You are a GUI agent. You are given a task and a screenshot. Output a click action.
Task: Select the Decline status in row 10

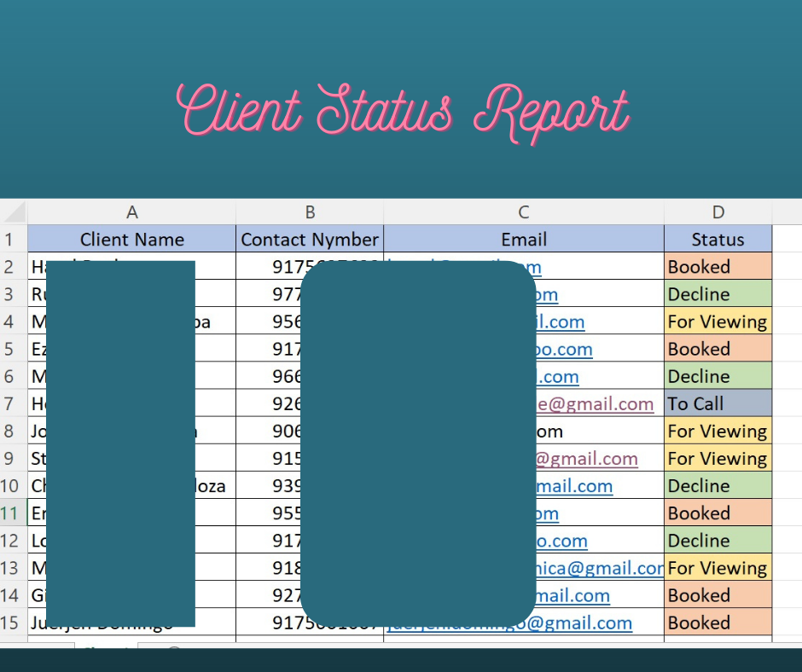coord(718,486)
